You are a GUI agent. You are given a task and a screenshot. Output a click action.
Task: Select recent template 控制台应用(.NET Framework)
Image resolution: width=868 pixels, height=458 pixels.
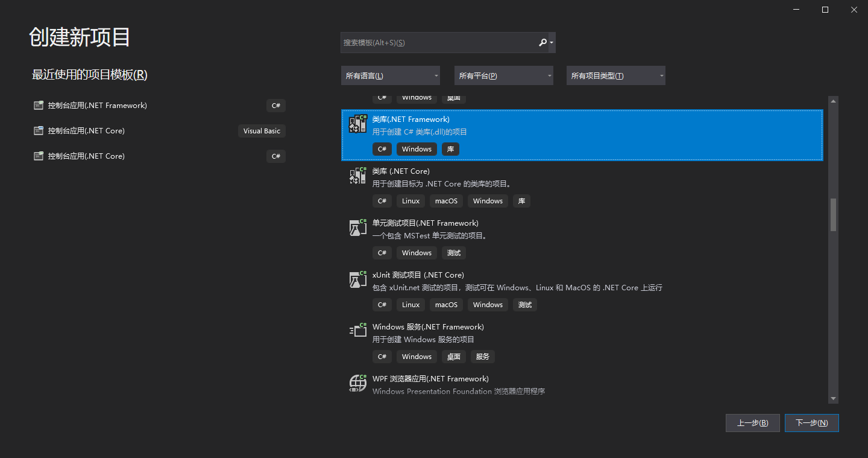coord(160,106)
